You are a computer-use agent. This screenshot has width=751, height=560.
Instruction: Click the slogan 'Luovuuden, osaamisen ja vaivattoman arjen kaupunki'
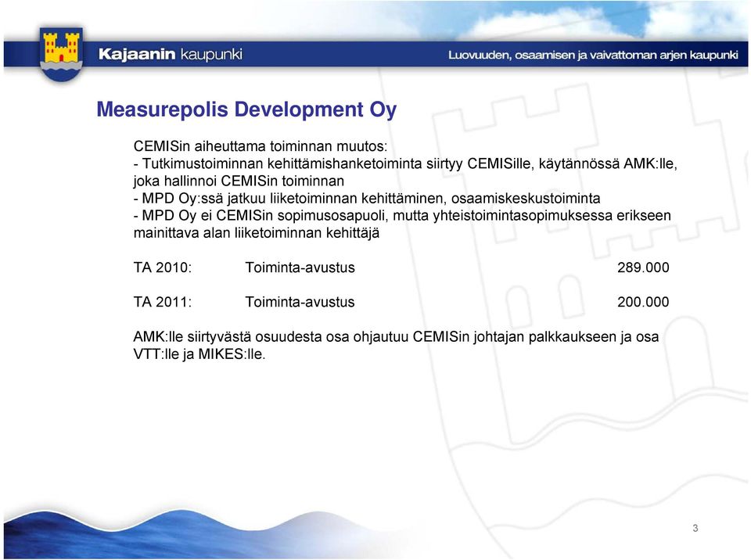coord(593,55)
